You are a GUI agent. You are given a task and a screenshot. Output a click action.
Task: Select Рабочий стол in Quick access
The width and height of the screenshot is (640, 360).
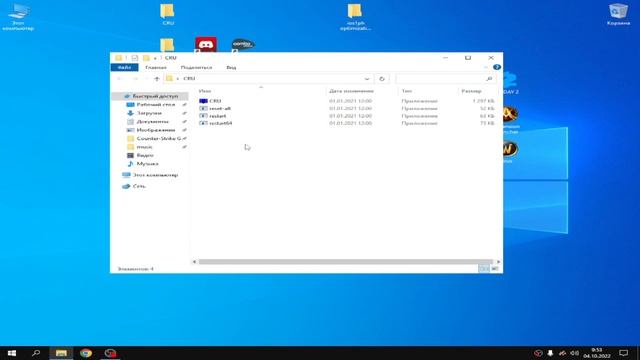click(x=156, y=105)
